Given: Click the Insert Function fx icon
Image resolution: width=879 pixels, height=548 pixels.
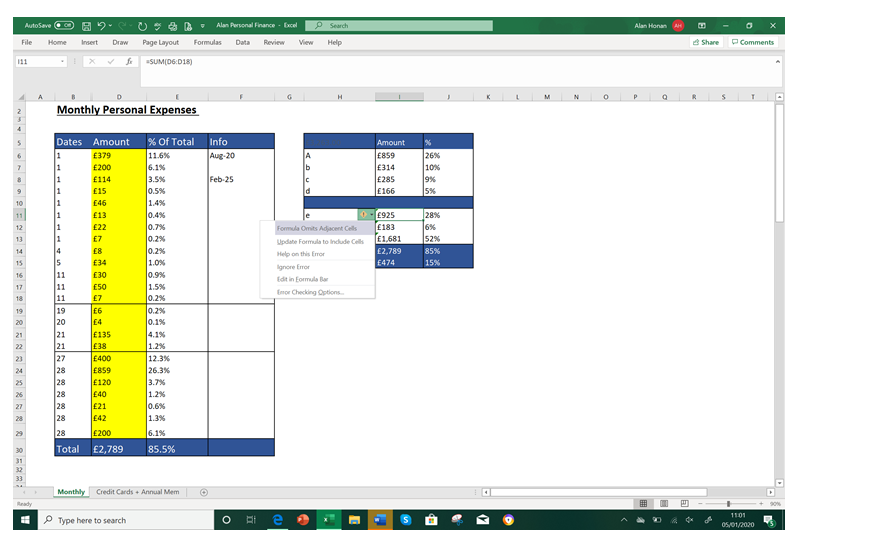Looking at the screenshot, I should (x=129, y=62).
